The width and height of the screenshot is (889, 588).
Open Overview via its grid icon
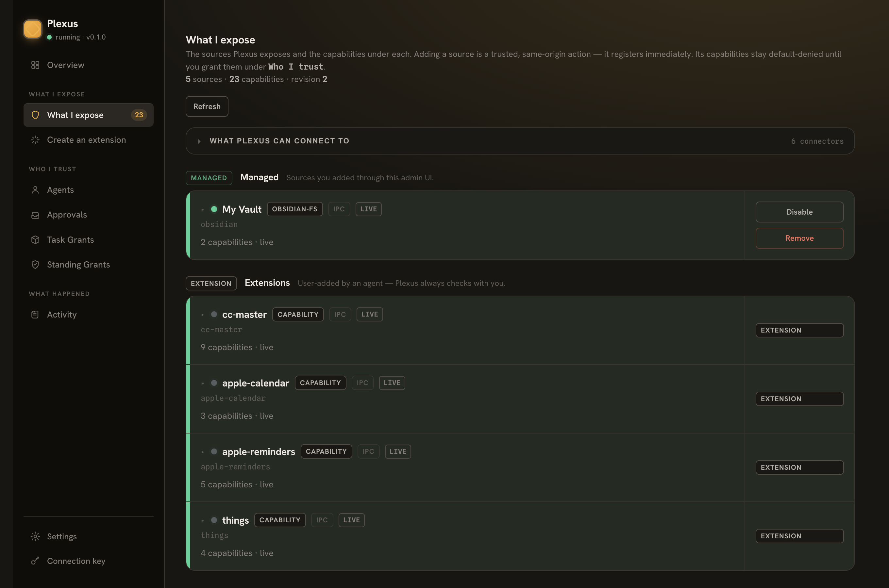(x=35, y=65)
